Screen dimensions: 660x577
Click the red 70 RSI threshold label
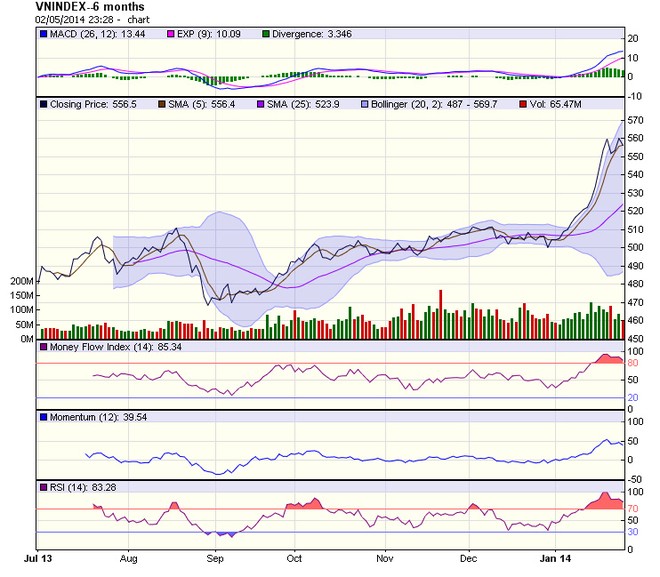pos(632,509)
